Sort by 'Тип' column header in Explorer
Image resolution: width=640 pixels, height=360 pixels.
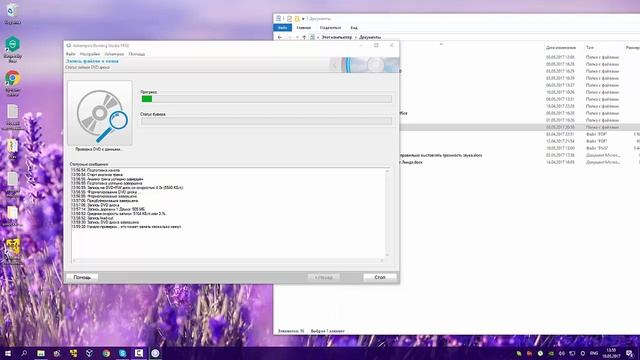tap(590, 48)
